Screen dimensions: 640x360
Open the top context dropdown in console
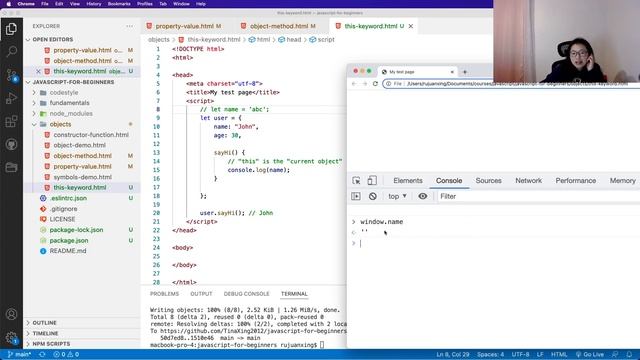[397, 196]
